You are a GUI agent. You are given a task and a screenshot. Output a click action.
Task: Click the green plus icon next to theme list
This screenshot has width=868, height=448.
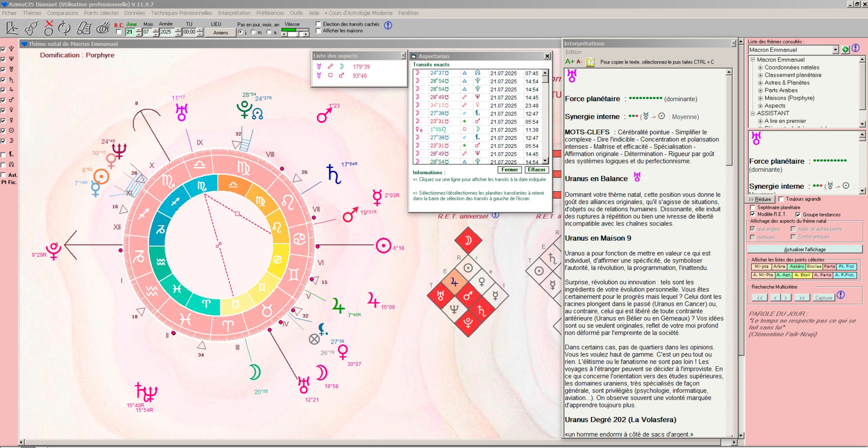point(845,50)
